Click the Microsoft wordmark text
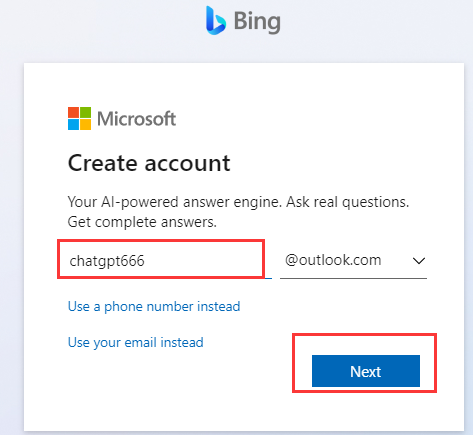The width and height of the screenshot is (473, 435). 136,119
